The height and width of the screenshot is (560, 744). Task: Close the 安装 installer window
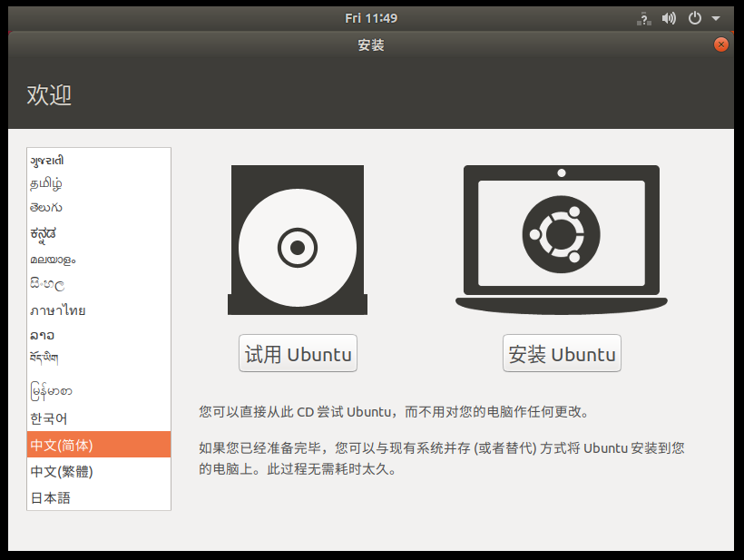[721, 44]
